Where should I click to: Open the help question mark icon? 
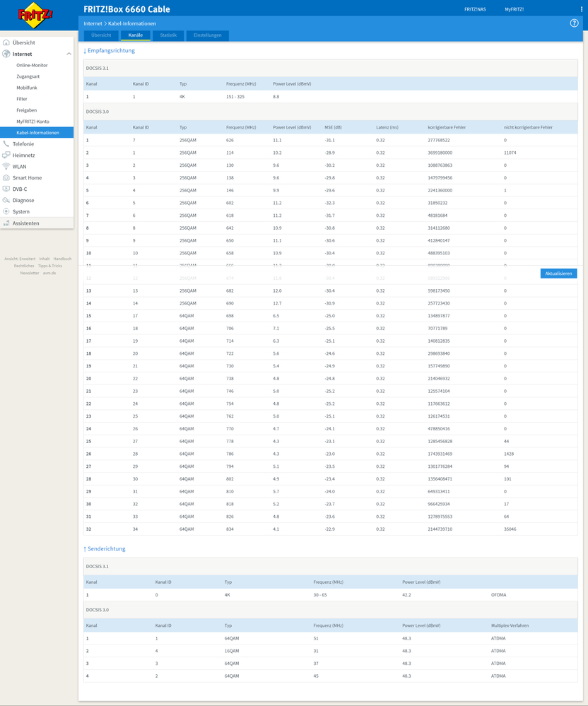574,23
